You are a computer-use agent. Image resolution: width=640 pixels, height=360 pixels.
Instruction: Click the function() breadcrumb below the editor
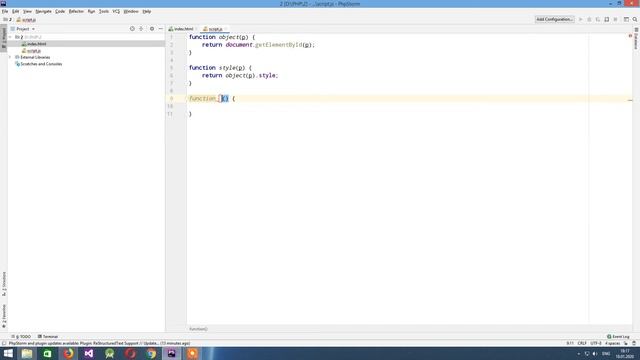(198, 329)
